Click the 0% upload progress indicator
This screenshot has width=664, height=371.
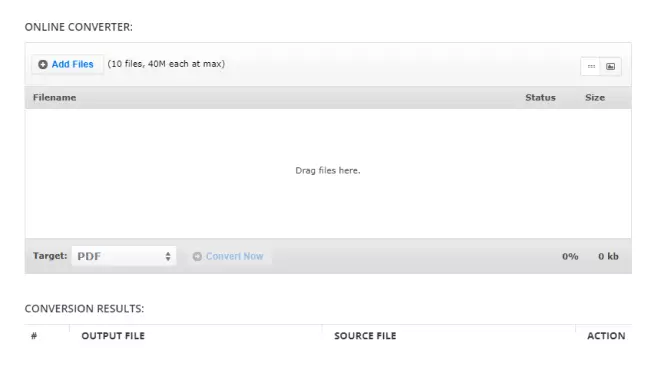[x=570, y=256]
